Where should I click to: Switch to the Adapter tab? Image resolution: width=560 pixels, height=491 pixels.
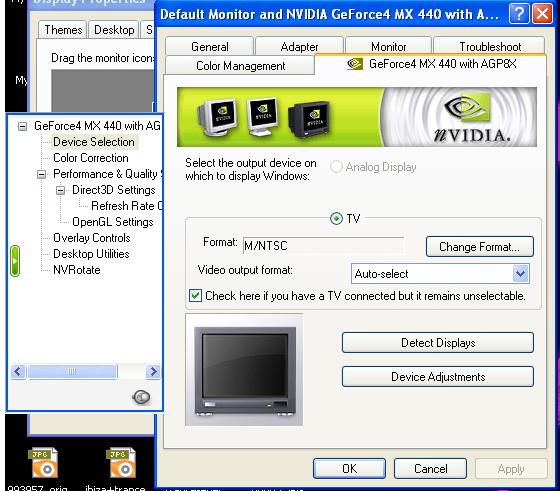coord(299,46)
